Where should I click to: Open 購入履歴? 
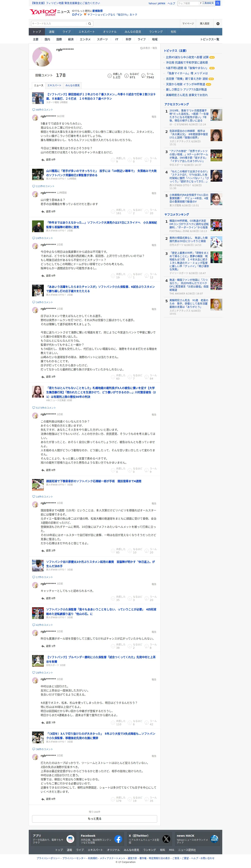pyautogui.click(x=204, y=23)
